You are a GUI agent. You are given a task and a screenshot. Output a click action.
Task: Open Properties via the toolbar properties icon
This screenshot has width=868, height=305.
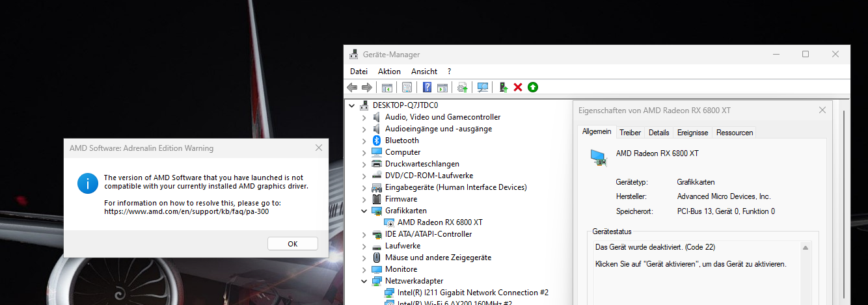tap(407, 87)
